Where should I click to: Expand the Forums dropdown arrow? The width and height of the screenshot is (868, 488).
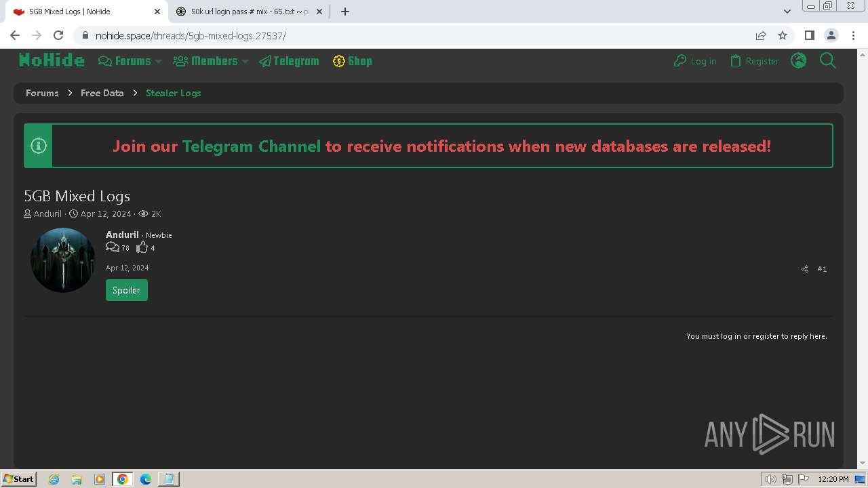coord(158,61)
